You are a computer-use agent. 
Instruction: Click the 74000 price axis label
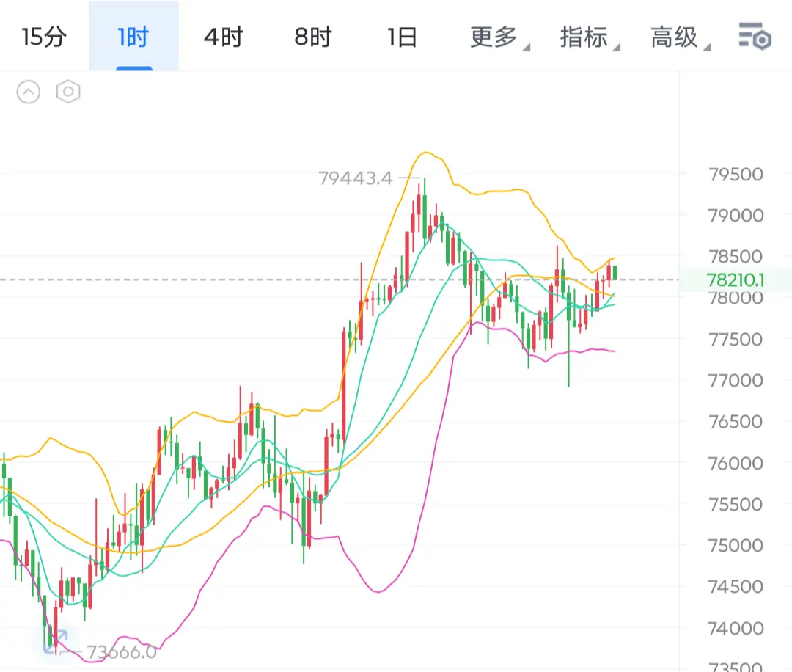pyautogui.click(x=736, y=629)
